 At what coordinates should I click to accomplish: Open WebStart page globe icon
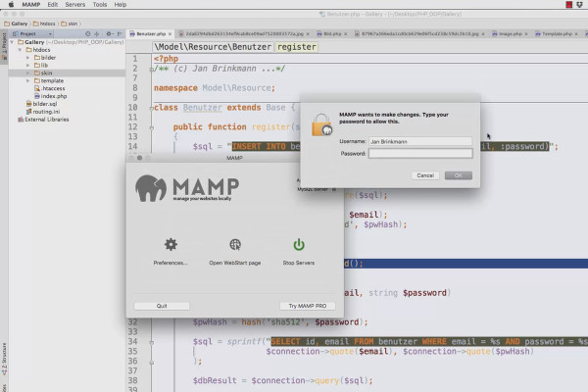click(x=235, y=245)
